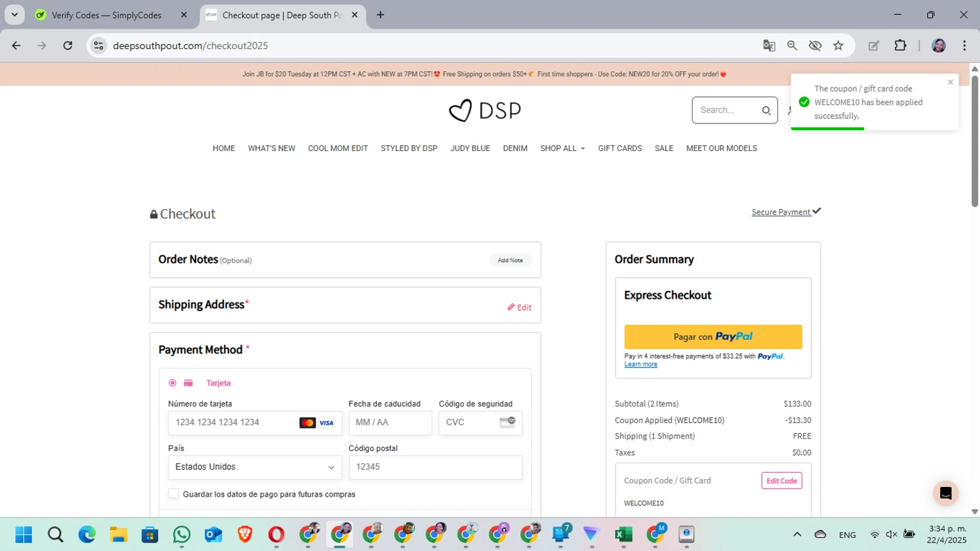Click the volume icon in system tray
The width and height of the screenshot is (980, 551).
[891, 534]
